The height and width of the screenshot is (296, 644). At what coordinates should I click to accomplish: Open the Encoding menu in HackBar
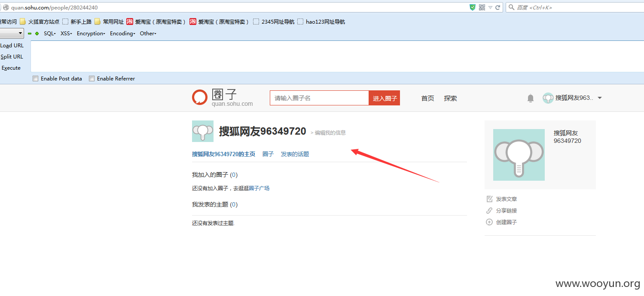pyautogui.click(x=122, y=33)
